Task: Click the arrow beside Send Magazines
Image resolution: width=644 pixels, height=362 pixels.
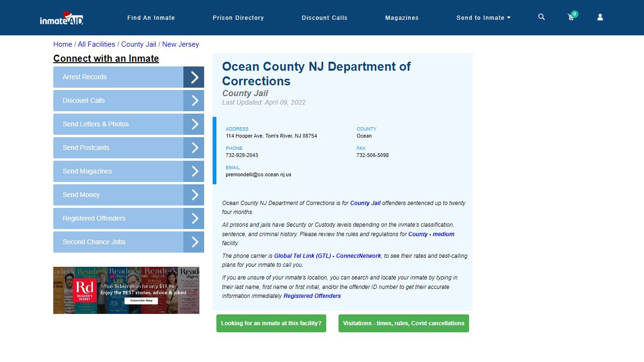Action: coord(194,171)
